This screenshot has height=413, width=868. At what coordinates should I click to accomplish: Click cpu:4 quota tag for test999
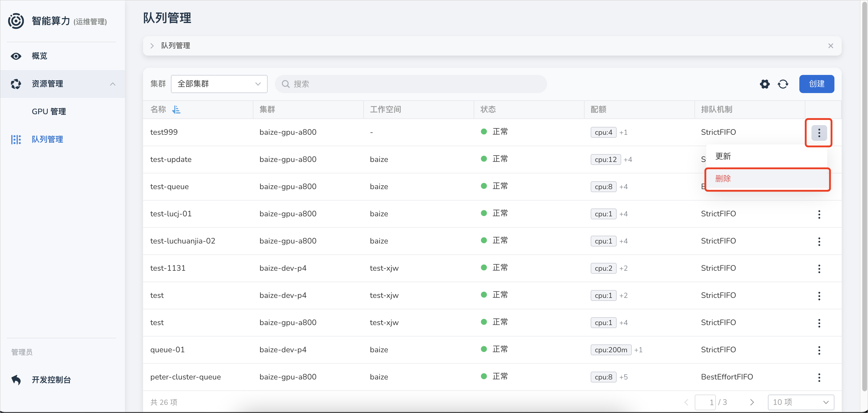click(x=603, y=132)
